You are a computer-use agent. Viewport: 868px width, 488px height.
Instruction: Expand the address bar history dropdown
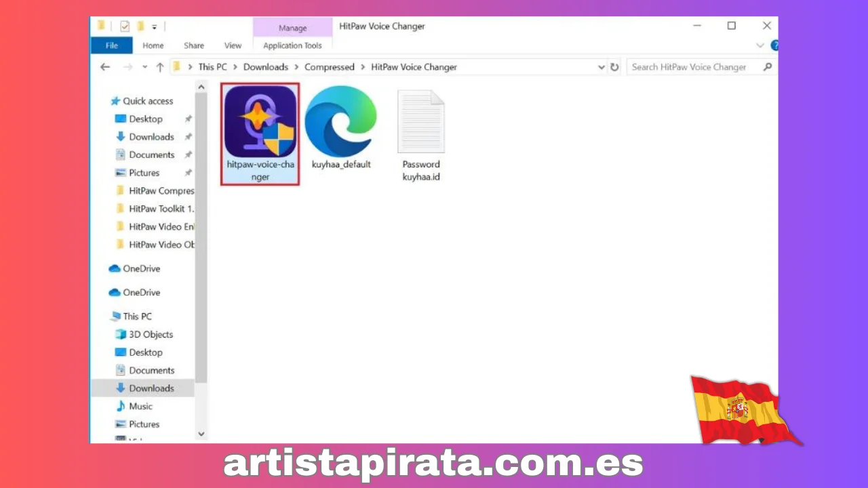tap(601, 67)
